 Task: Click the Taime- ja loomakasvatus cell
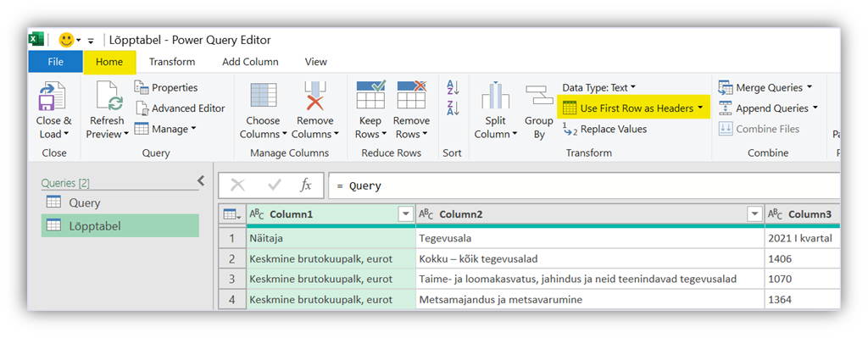point(590,279)
